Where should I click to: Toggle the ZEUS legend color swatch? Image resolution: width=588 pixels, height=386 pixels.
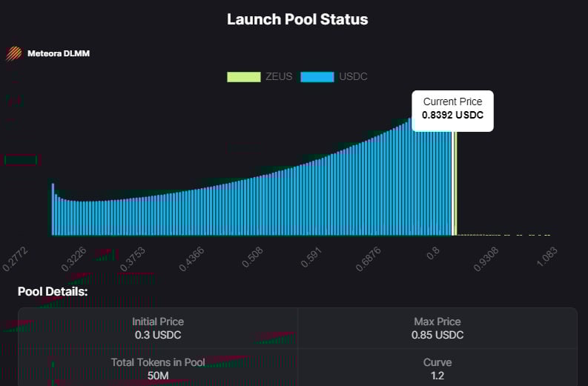244,77
